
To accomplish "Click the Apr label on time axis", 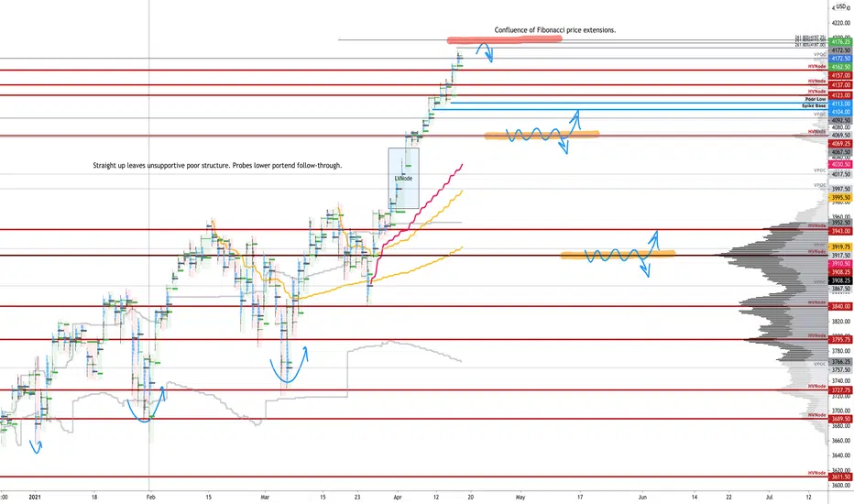I will click(398, 497).
